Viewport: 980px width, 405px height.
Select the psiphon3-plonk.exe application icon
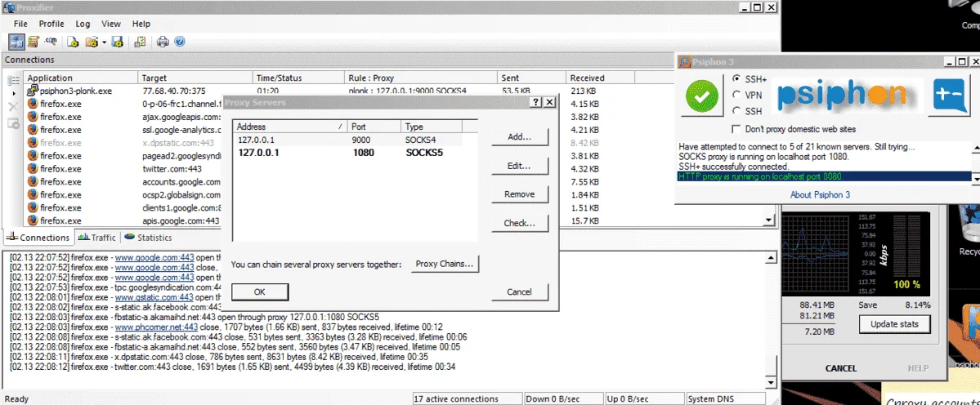32,91
